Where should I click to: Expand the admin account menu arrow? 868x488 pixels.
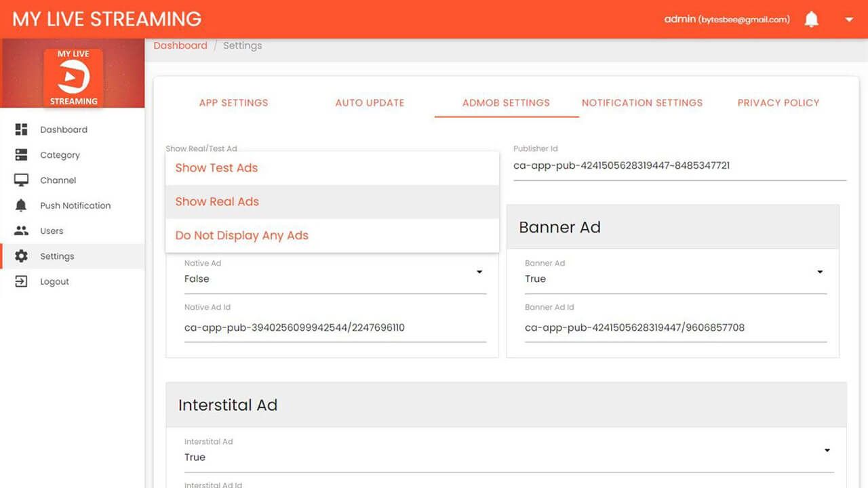849,20
